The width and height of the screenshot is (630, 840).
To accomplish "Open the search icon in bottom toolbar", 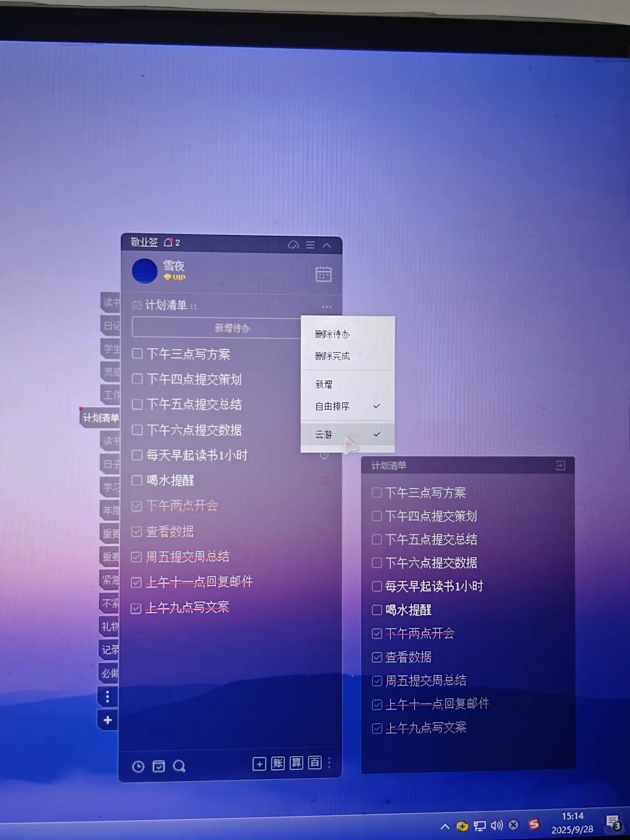I will click(x=179, y=766).
